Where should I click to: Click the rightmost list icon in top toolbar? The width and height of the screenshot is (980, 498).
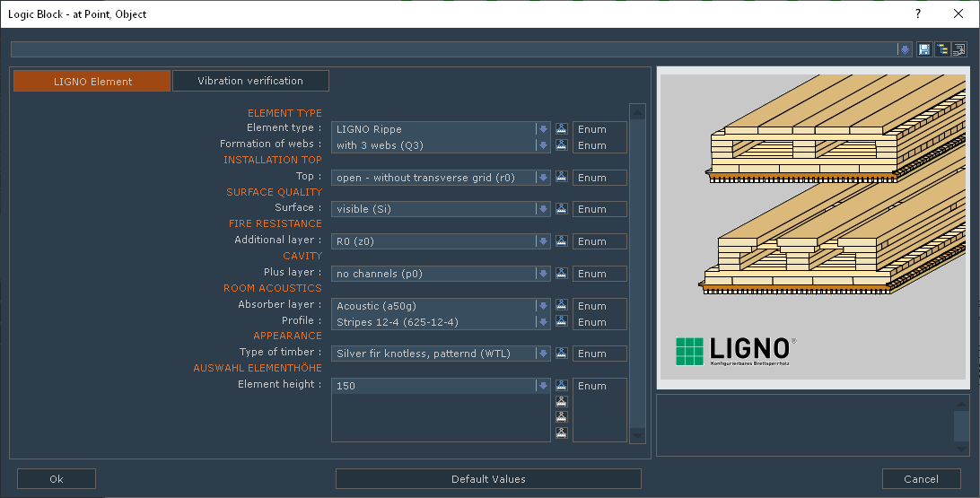point(958,49)
